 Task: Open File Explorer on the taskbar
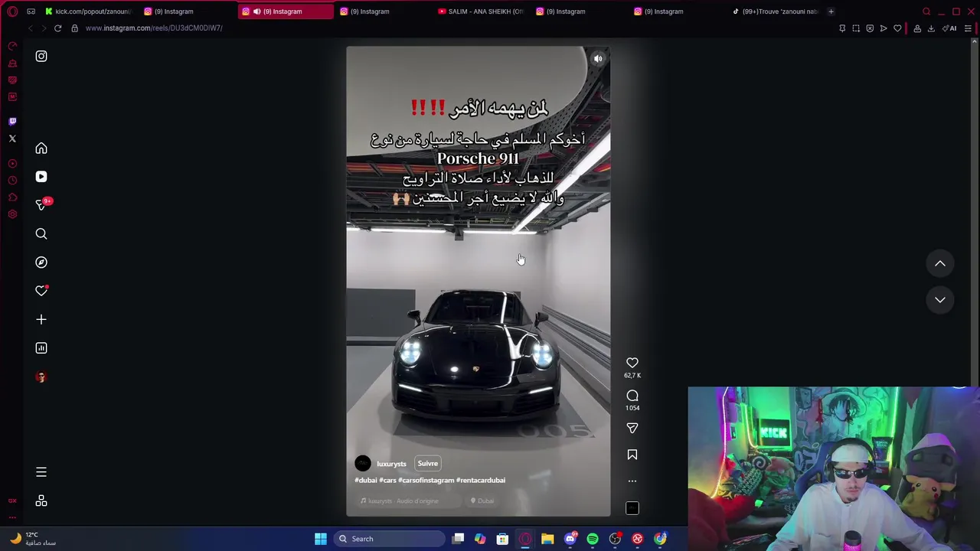tap(547, 539)
